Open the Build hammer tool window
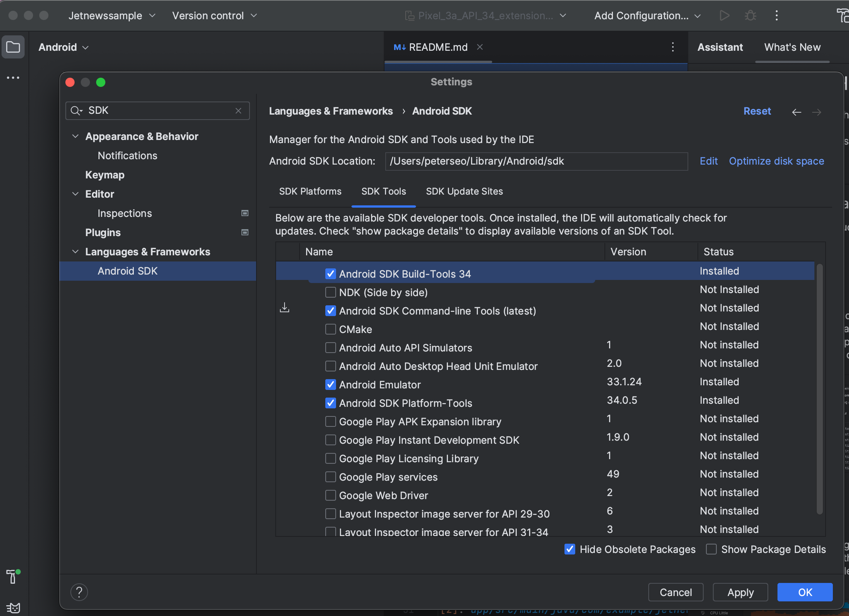849x616 pixels. (12, 577)
